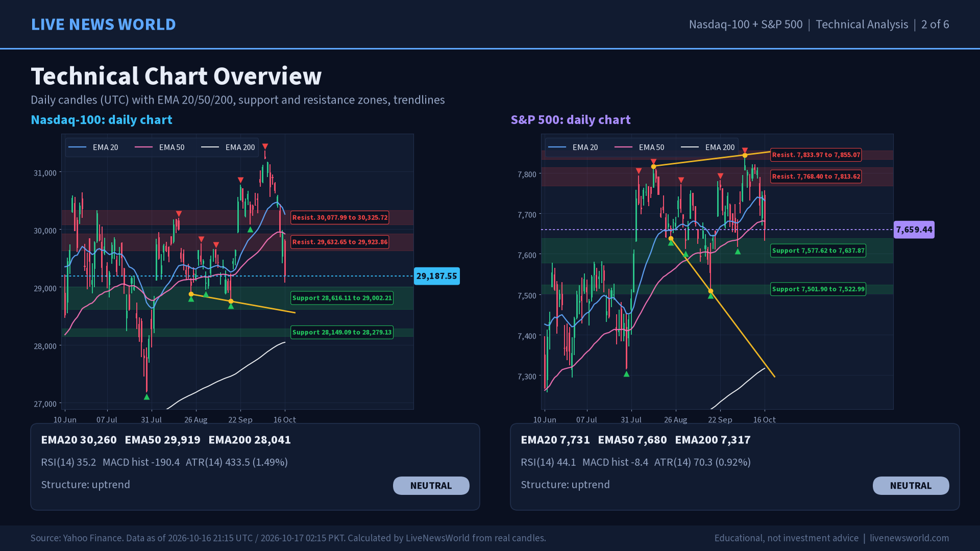Click Nasdaq MACD hist -190.4 reading

click(141, 462)
